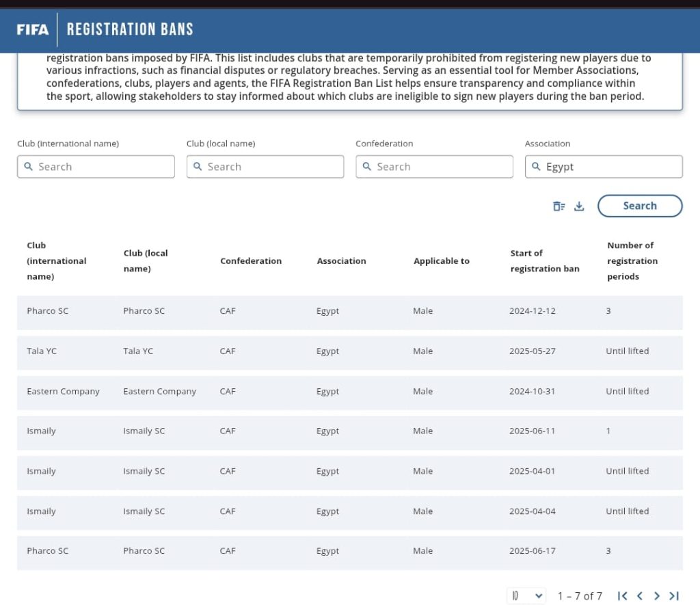Focus the Club (local name) search field
This screenshot has height=605, width=700.
265,167
